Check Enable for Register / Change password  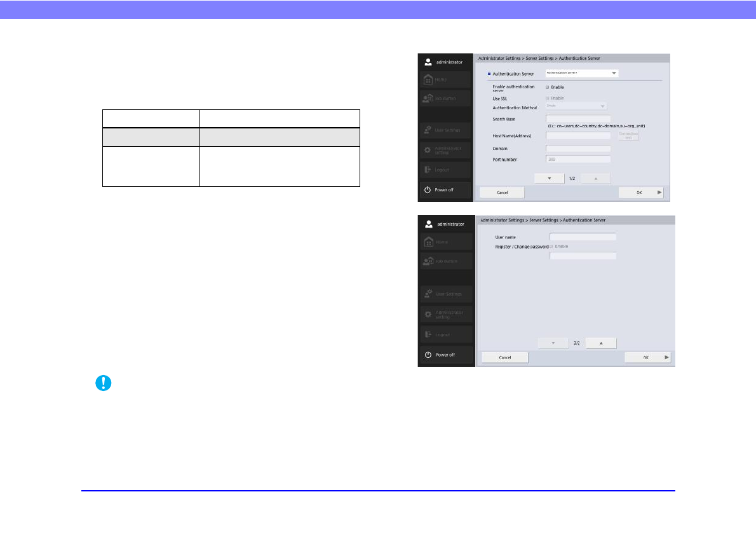[x=551, y=245]
